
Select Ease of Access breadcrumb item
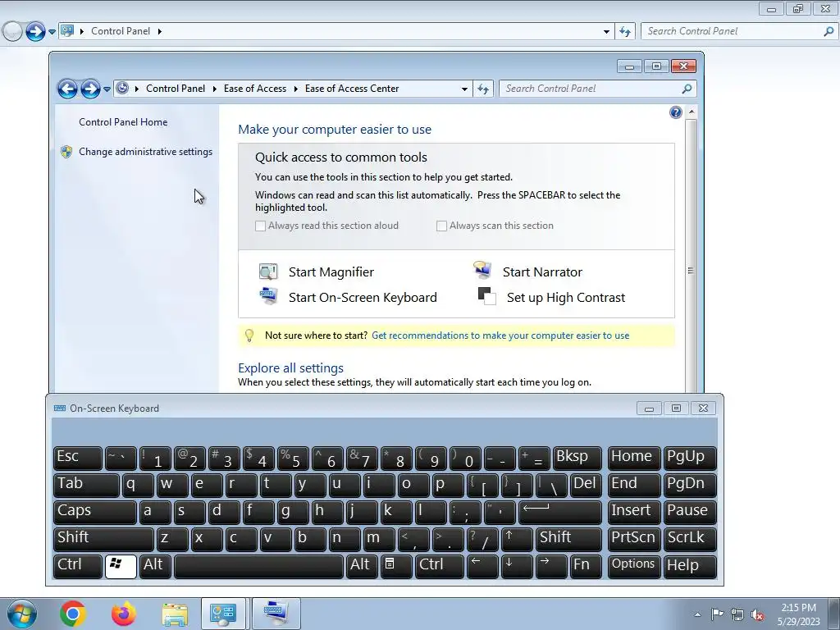click(x=255, y=89)
